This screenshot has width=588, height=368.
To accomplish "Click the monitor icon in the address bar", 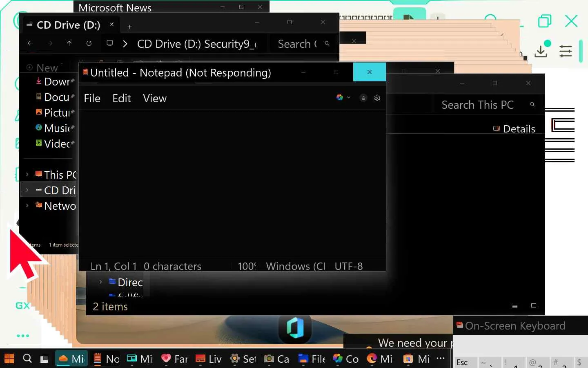I will (110, 43).
